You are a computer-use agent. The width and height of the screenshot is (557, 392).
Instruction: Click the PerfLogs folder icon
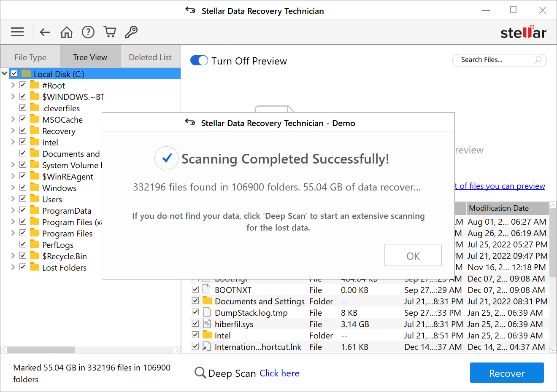(35, 244)
